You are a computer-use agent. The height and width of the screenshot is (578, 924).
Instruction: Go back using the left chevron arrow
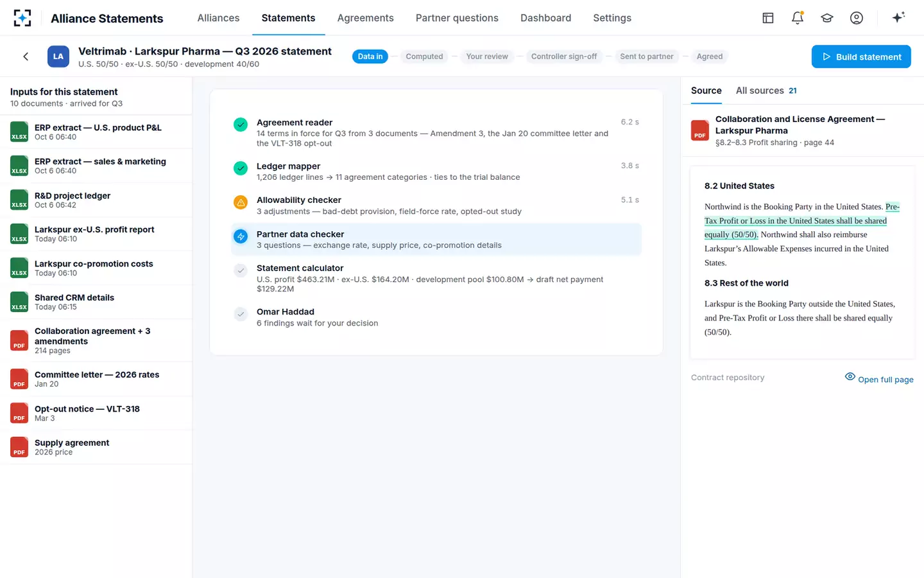click(26, 57)
